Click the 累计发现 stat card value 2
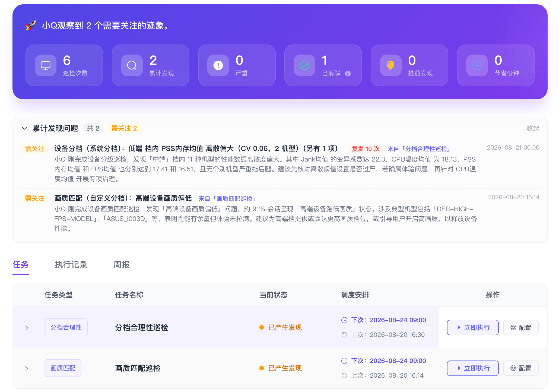The height and width of the screenshot is (392, 559). 153,60
